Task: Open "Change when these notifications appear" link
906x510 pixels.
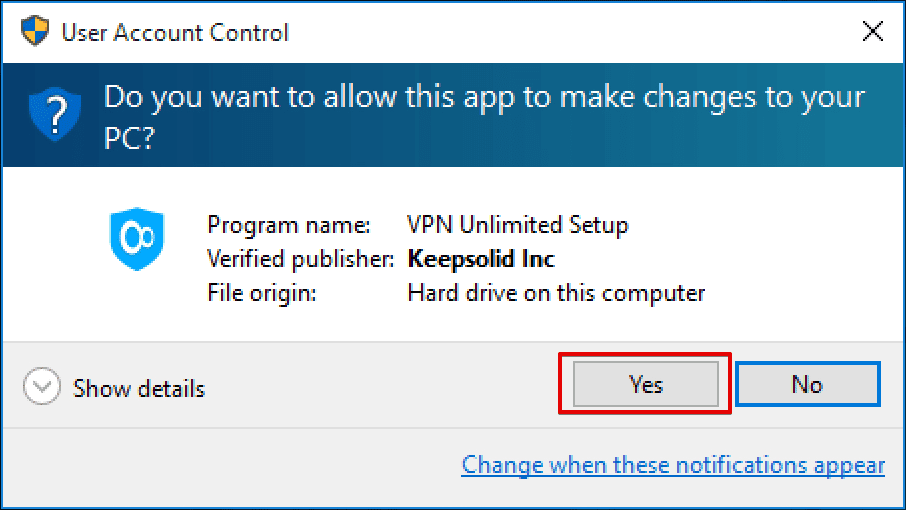Action: pyautogui.click(x=673, y=465)
